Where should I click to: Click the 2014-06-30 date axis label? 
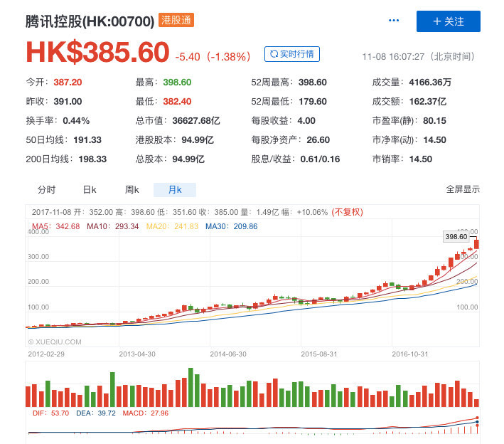pos(228,354)
